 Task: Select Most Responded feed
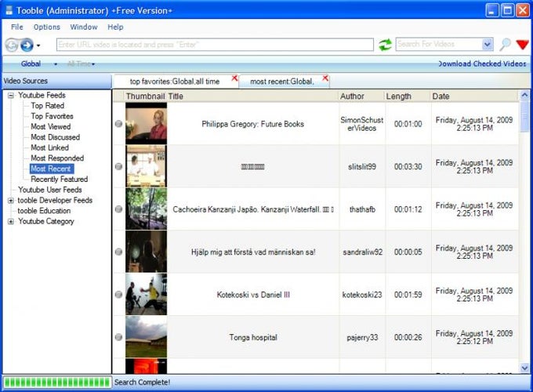coord(57,158)
